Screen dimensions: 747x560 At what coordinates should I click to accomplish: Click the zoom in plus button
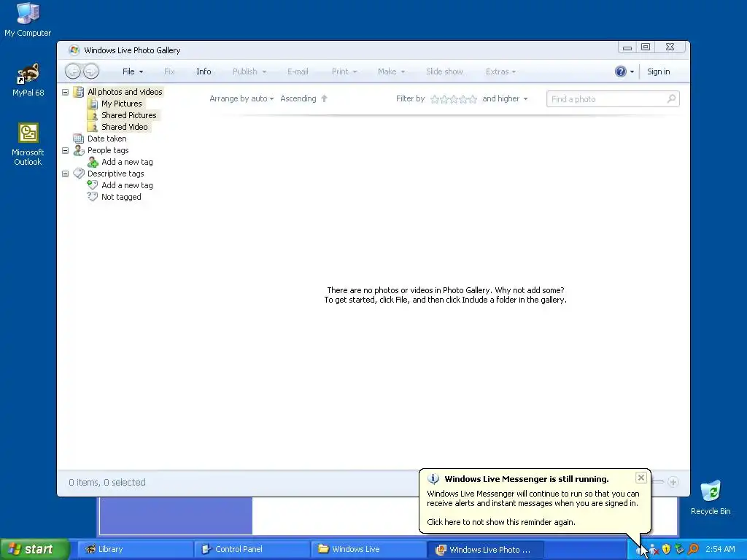[x=673, y=482]
